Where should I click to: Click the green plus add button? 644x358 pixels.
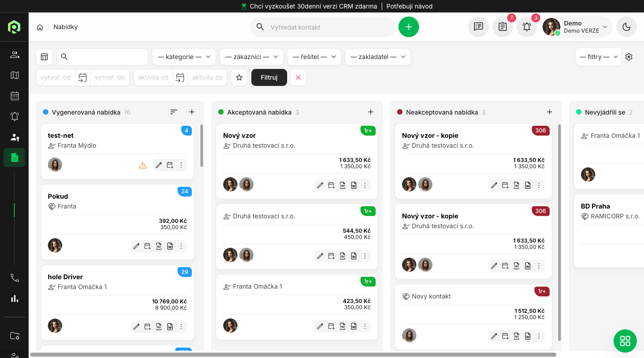tap(408, 27)
